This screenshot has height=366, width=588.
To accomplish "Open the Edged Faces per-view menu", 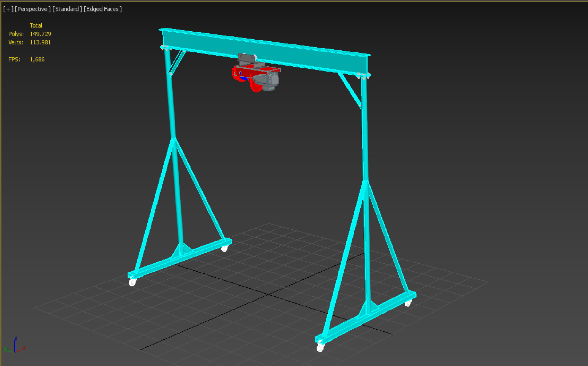I will 103,9.
